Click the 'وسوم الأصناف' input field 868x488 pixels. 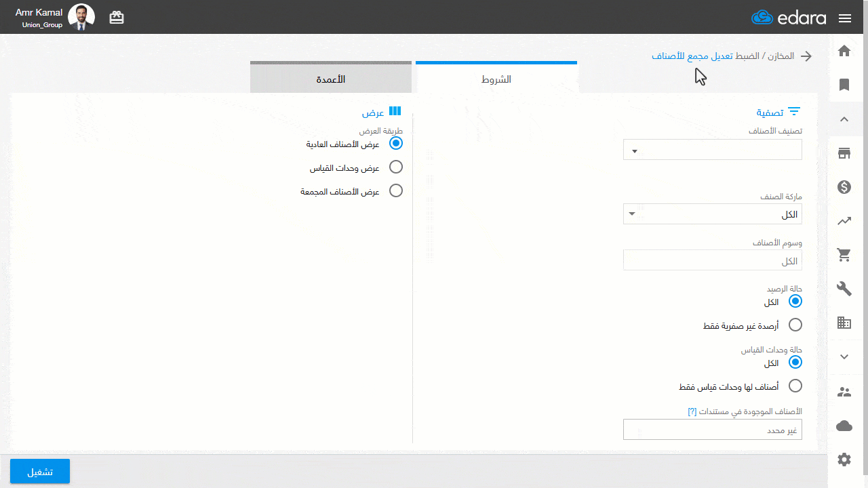point(712,260)
